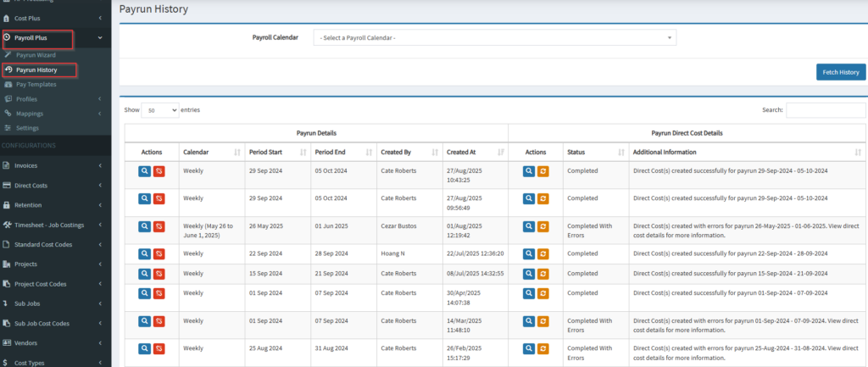The width and height of the screenshot is (868, 367).
Task: Click the Fetch History button
Action: pyautogui.click(x=840, y=73)
